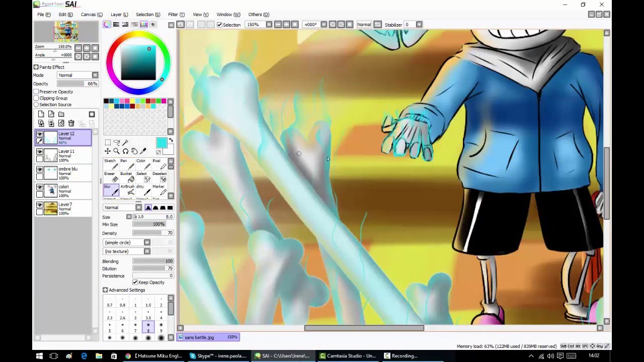Open Skype window from the taskbar
Image resolution: width=644 pixels, height=362 pixels.
coord(218,355)
